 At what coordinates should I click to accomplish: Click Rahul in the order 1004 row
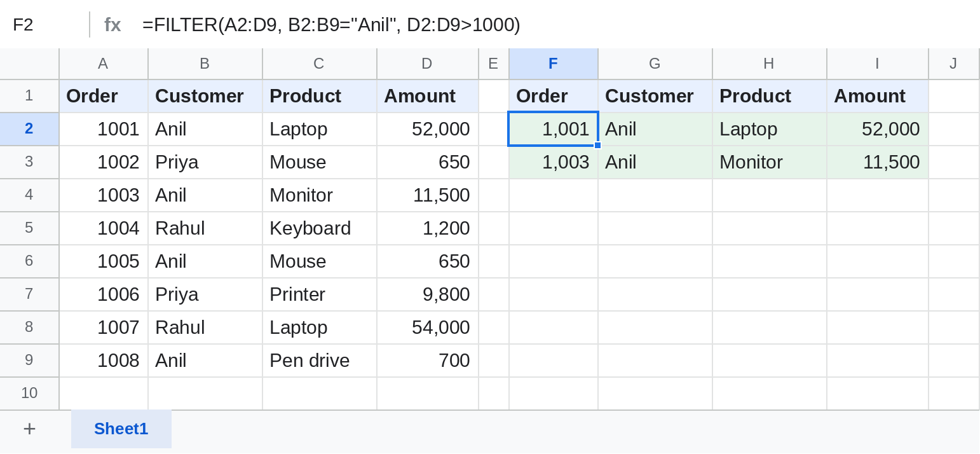coord(205,228)
